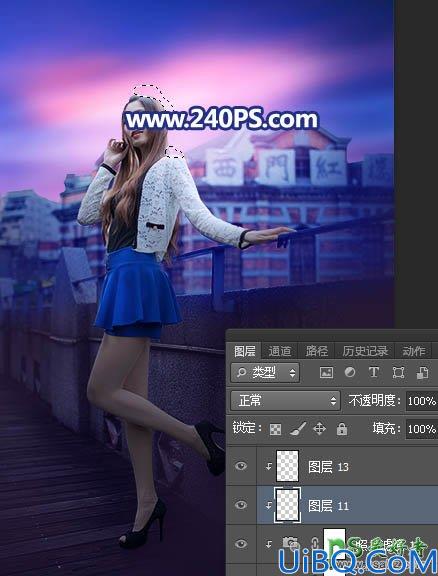Screen dimensions: 438x576
Task: Select layer named 图层 11
Action: [328, 506]
